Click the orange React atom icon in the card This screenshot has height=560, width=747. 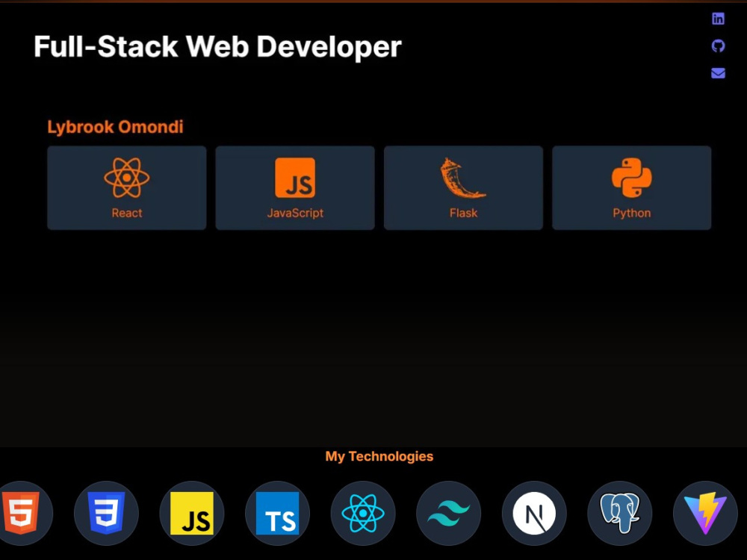click(x=127, y=178)
